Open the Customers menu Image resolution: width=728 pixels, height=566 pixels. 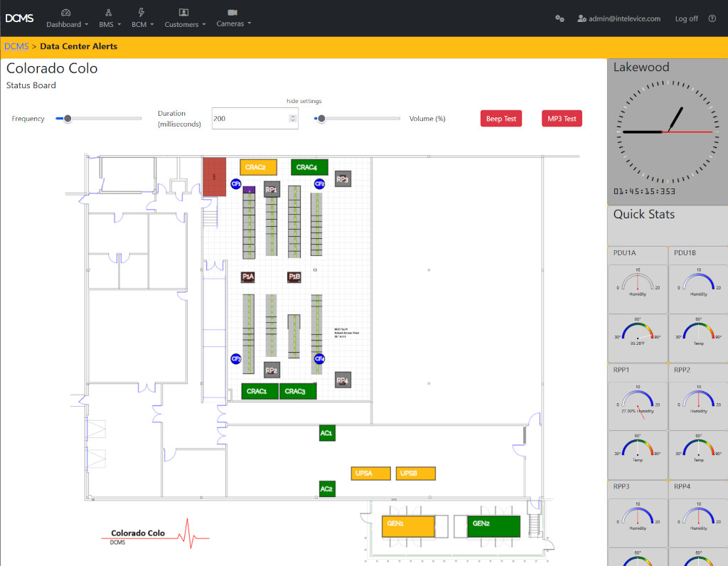(185, 18)
